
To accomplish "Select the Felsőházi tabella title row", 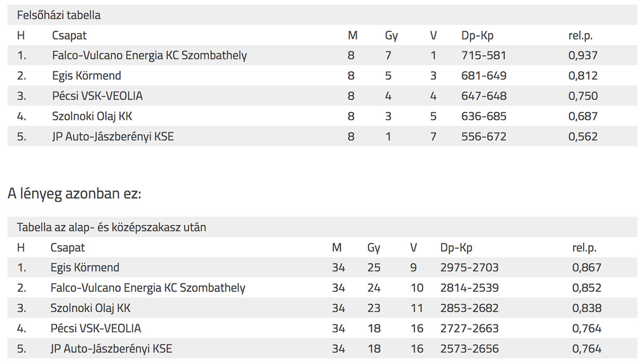I will (x=322, y=15).
